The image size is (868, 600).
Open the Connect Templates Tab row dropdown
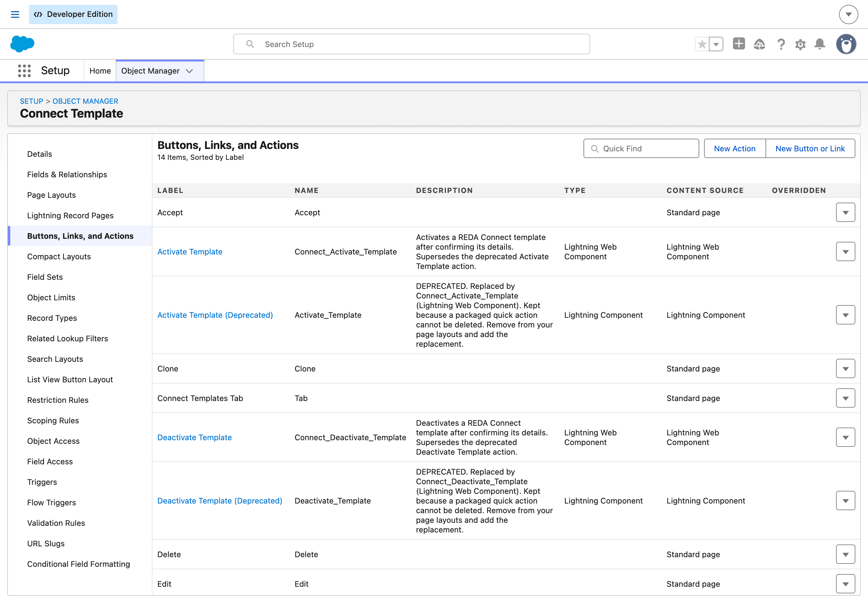pyautogui.click(x=845, y=398)
